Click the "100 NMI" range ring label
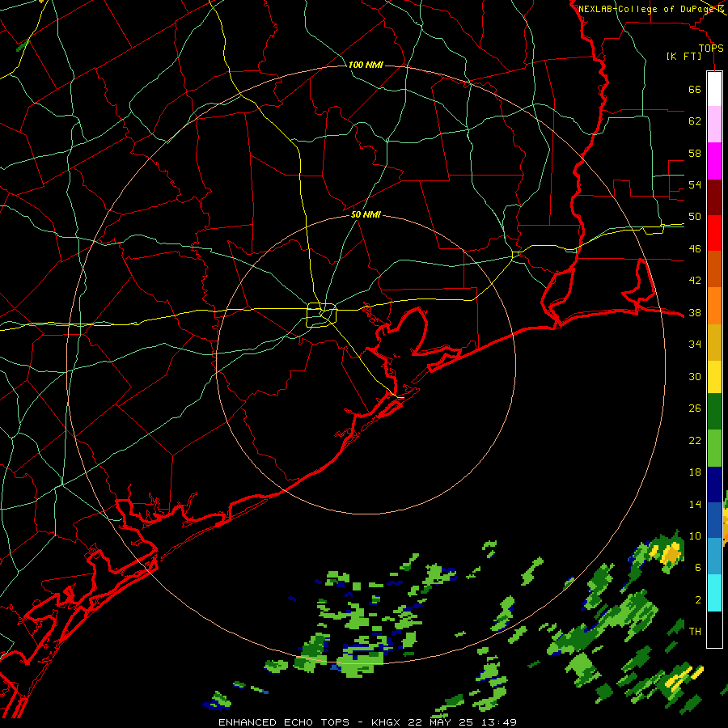This screenshot has height=728, width=728. point(366,65)
